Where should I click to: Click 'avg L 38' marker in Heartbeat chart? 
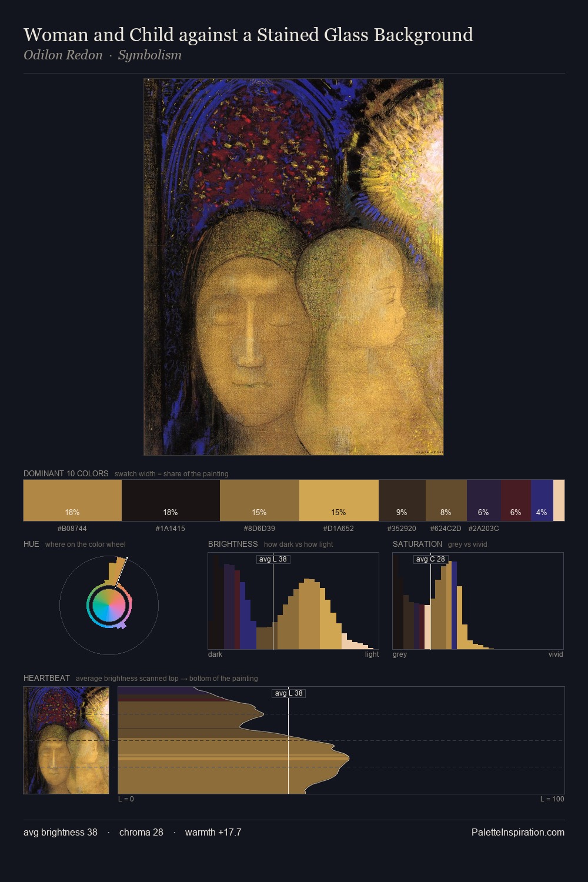pos(289,693)
